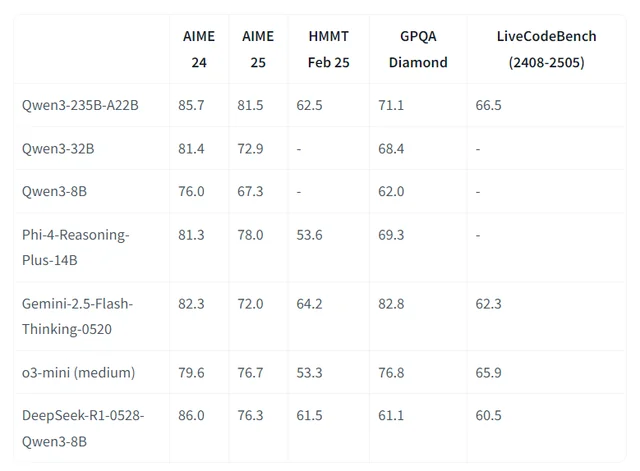
Task: Click the Gemini-2.5-Flash-Thinking-0520 row label
Action: point(77,315)
